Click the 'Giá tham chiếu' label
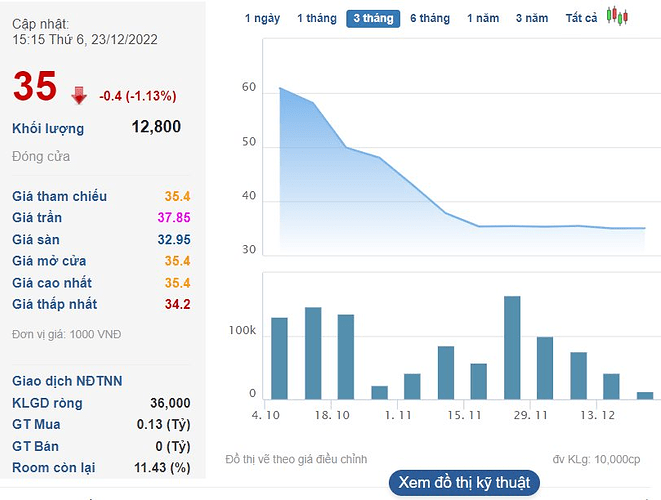The width and height of the screenshot is (661, 500). click(x=59, y=196)
